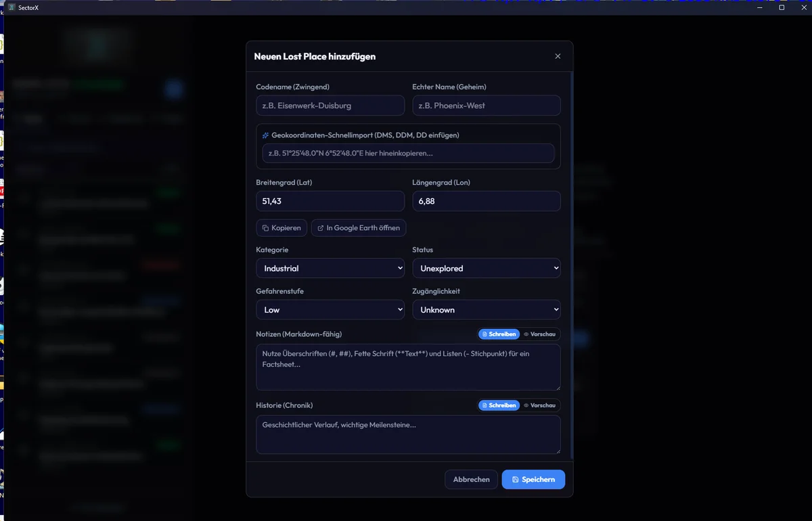Image resolution: width=812 pixels, height=521 pixels.
Task: Toggle Notizen Vorschau preview mode
Action: pyautogui.click(x=540, y=334)
